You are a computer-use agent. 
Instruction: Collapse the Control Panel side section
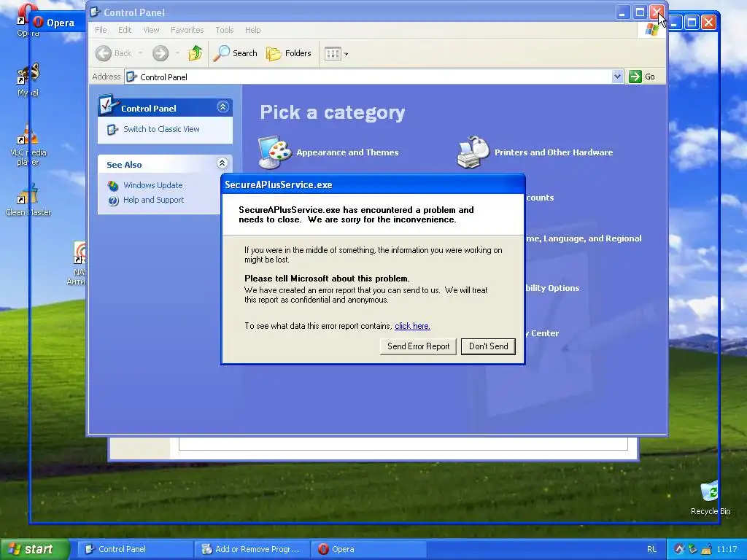coord(222,107)
